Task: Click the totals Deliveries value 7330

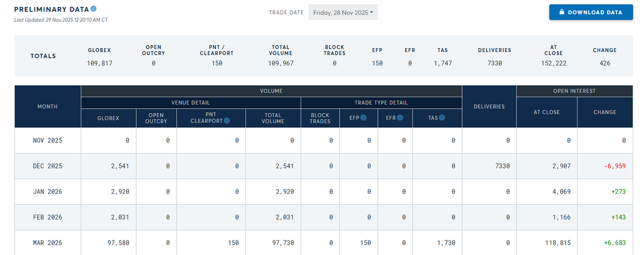Action: (x=494, y=63)
